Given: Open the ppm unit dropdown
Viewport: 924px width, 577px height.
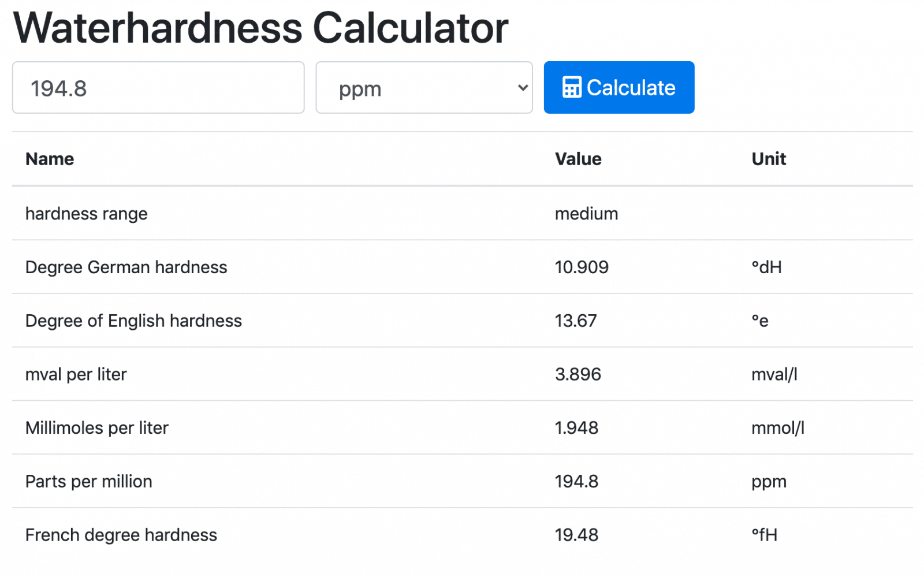Looking at the screenshot, I should click(424, 88).
